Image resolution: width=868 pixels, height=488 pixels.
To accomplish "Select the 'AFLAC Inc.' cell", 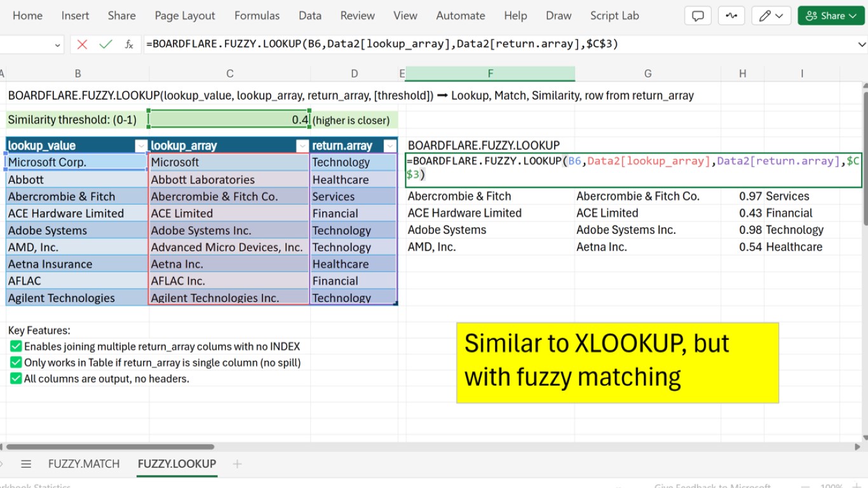I will pyautogui.click(x=229, y=281).
